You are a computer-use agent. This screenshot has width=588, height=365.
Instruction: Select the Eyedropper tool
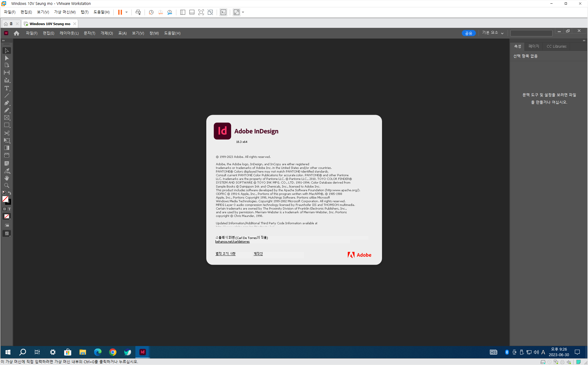[x=7, y=171]
